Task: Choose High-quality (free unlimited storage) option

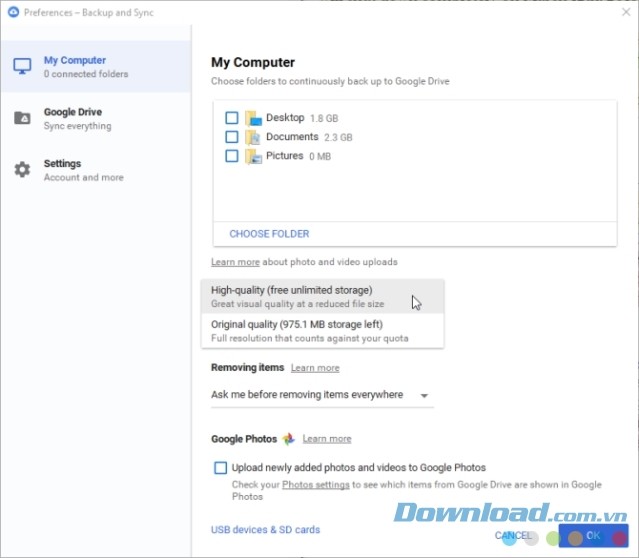Action: pos(322,296)
